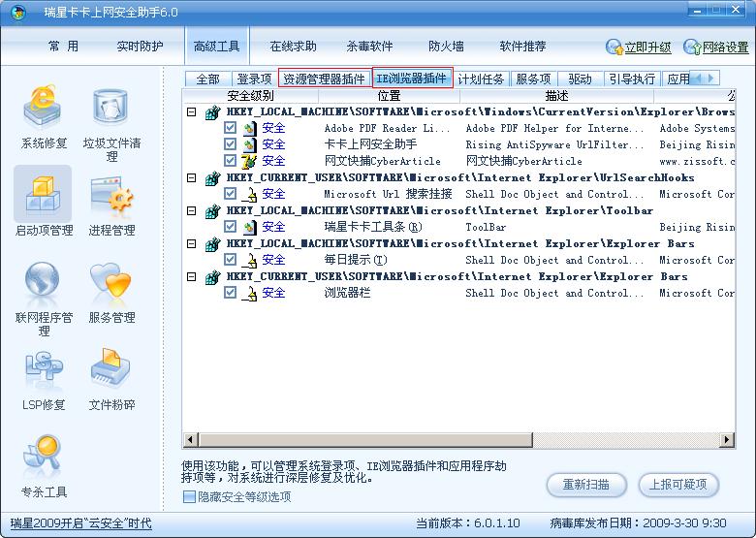Click the 网络设置 icon

pos(692,47)
